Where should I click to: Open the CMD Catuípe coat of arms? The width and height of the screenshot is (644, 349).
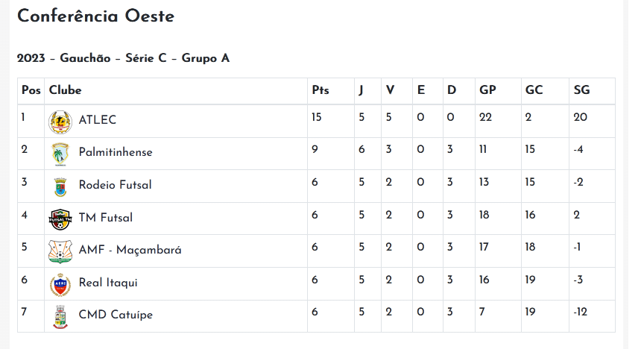point(60,316)
